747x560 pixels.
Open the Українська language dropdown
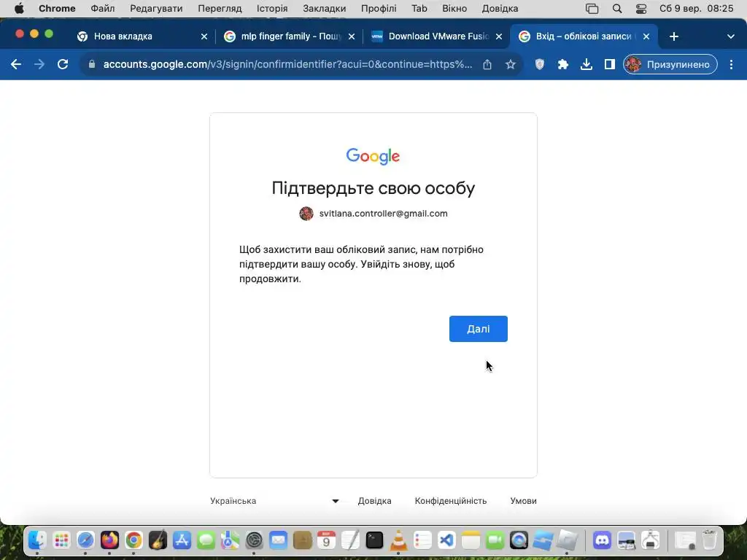[274, 500]
